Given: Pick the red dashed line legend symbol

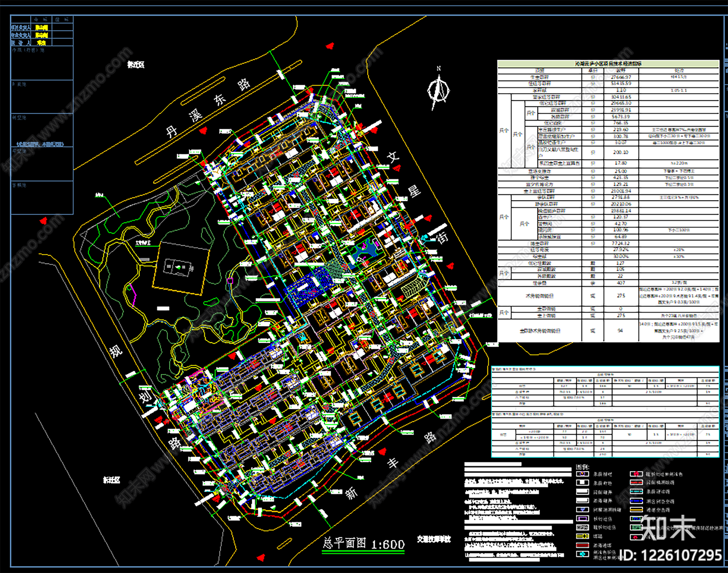Looking at the screenshot, I should click(x=636, y=482).
